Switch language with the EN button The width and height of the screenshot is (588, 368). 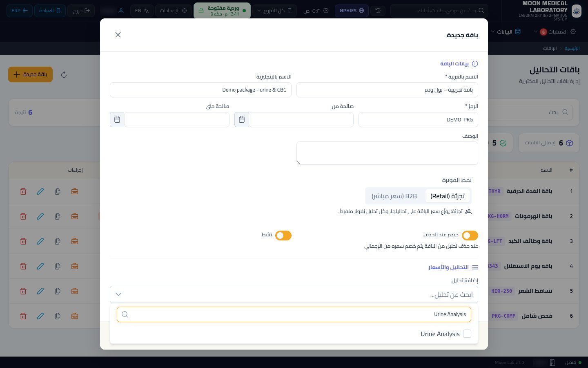click(x=142, y=11)
